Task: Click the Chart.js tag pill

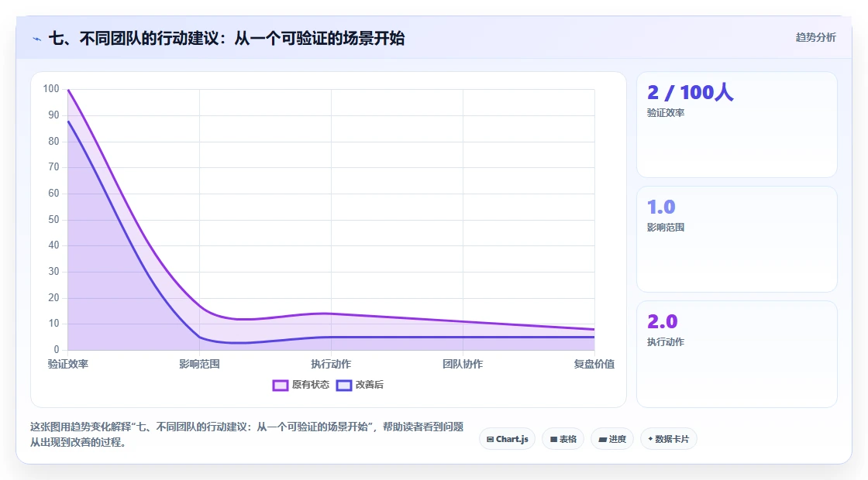Action: [507, 439]
